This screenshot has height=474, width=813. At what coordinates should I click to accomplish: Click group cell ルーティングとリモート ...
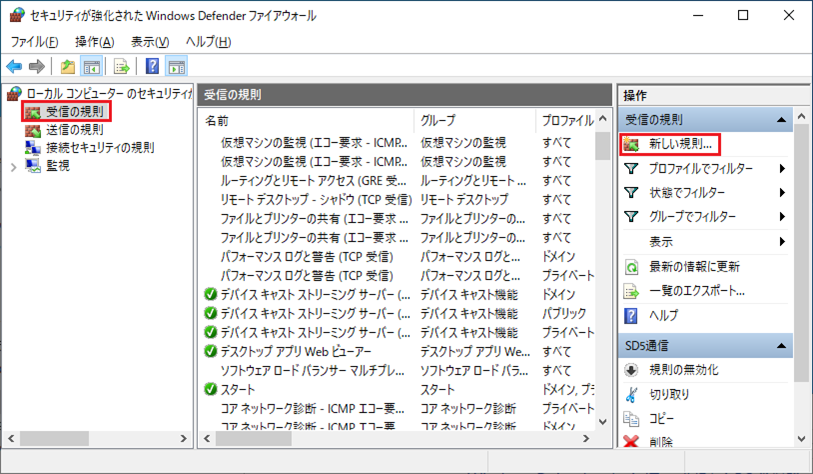coord(473,181)
